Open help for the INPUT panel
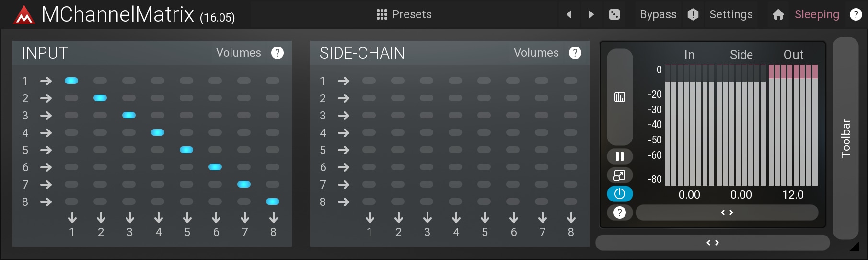 [x=278, y=53]
